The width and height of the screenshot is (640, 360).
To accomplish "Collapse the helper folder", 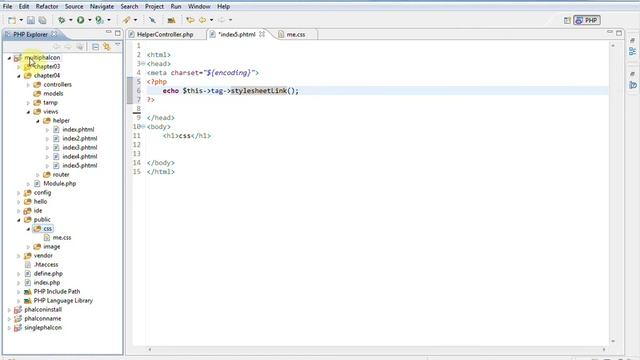I will click(38, 121).
